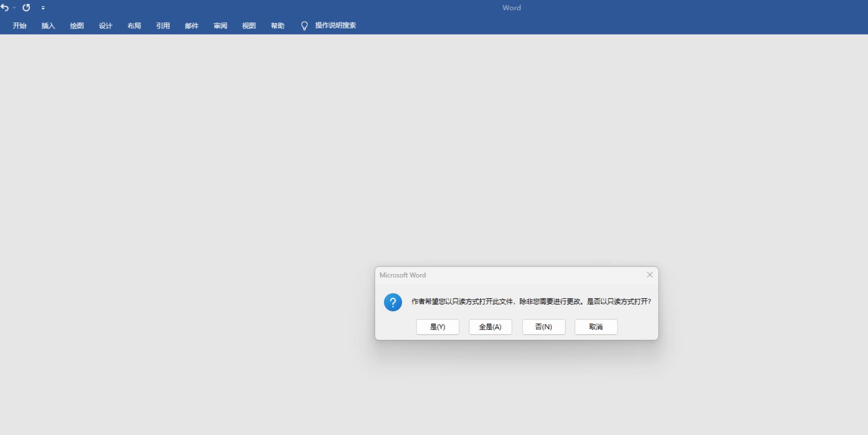
Task: Open the 审阅 ribbon tab
Action: (x=221, y=26)
